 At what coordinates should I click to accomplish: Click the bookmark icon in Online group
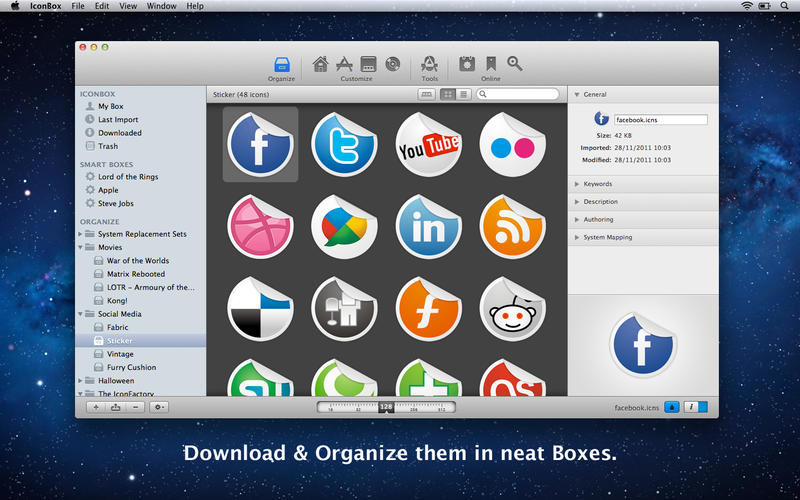(x=491, y=63)
